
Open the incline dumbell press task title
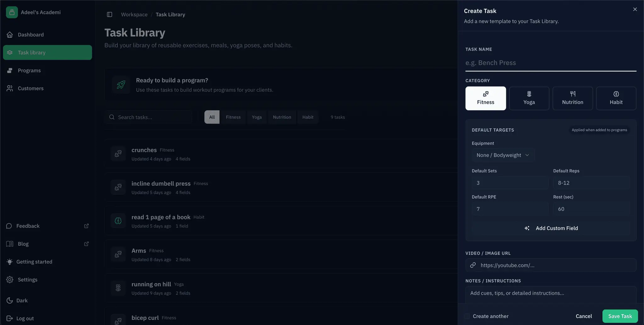[161, 183]
